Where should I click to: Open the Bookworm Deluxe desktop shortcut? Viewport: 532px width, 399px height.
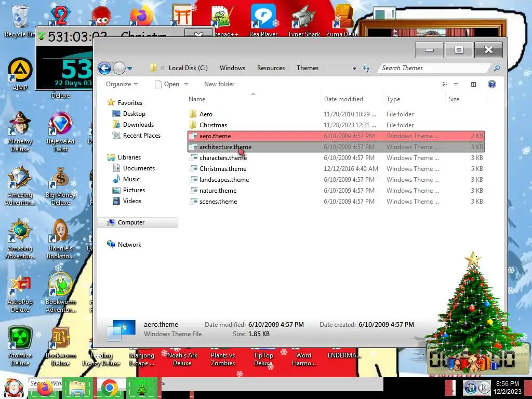[x=60, y=346]
